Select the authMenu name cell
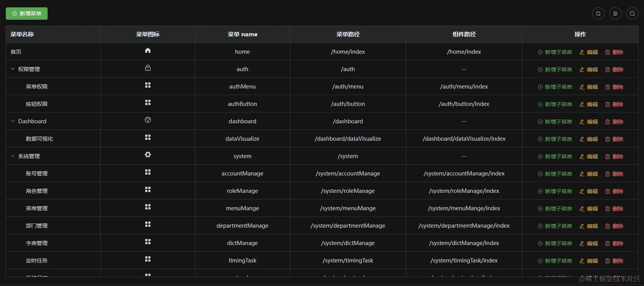The height and width of the screenshot is (286, 644). [242, 87]
